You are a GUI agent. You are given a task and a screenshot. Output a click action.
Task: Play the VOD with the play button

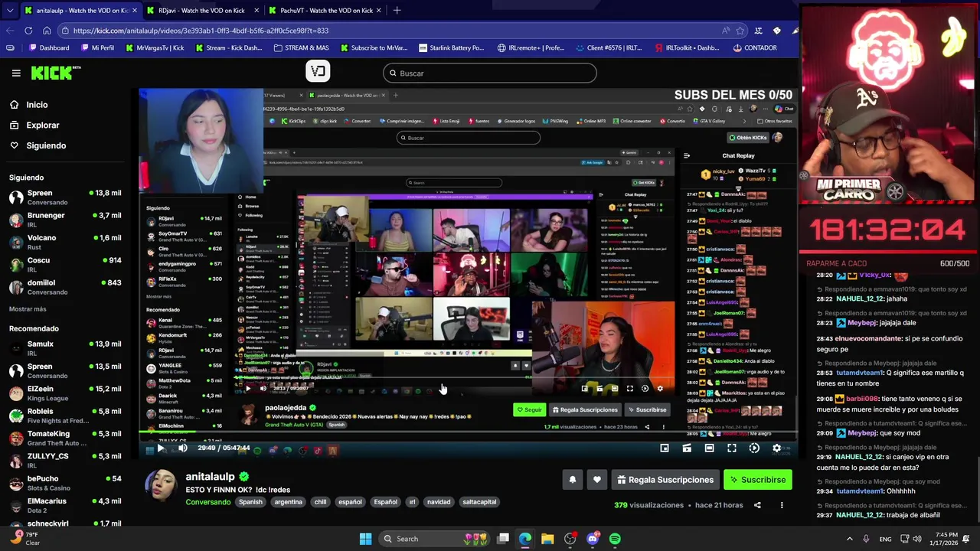(161, 448)
